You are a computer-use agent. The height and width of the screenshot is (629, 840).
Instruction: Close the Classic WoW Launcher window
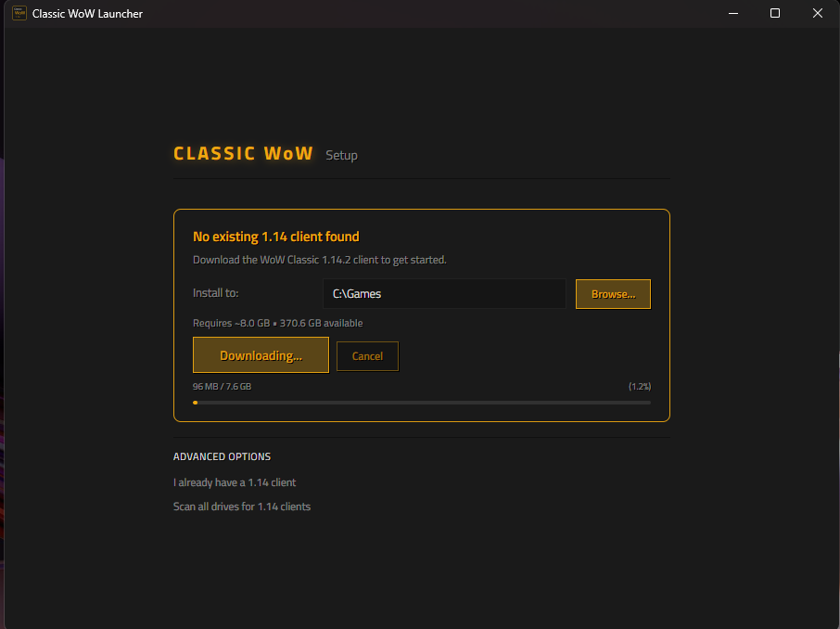(818, 13)
